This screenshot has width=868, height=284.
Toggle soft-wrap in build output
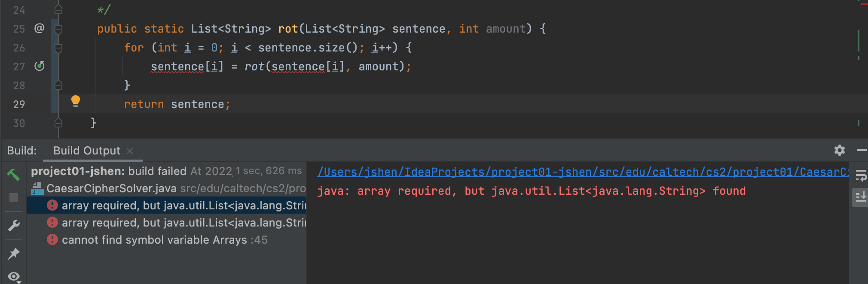tap(861, 175)
